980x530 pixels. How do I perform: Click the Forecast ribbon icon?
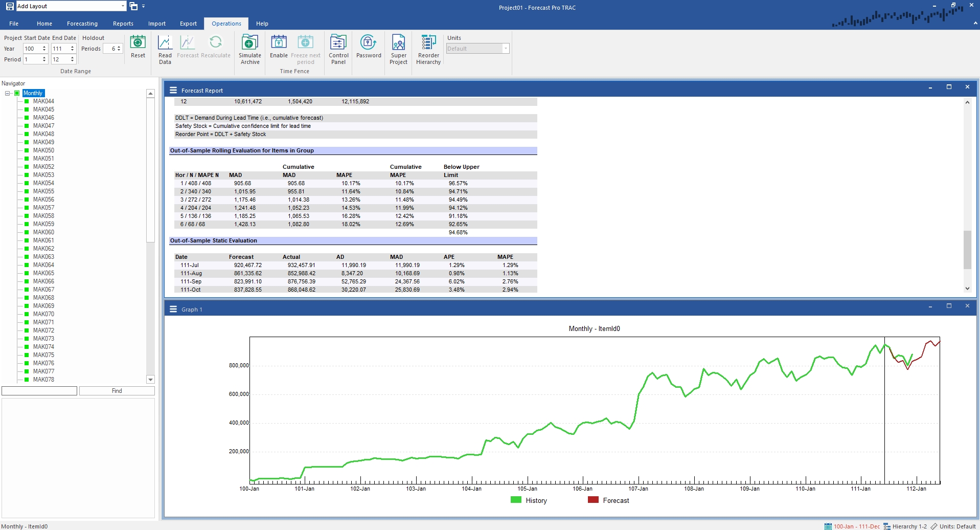tap(188, 42)
